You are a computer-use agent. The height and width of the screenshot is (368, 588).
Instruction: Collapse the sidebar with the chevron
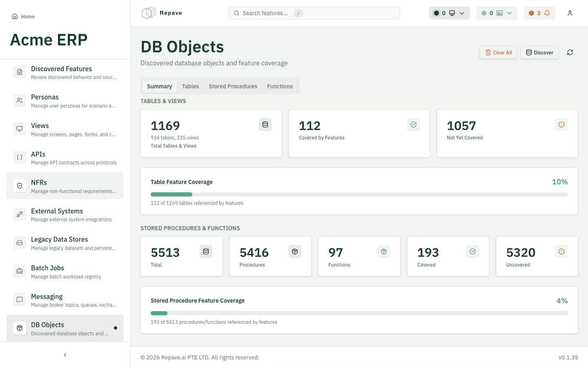coord(65,355)
